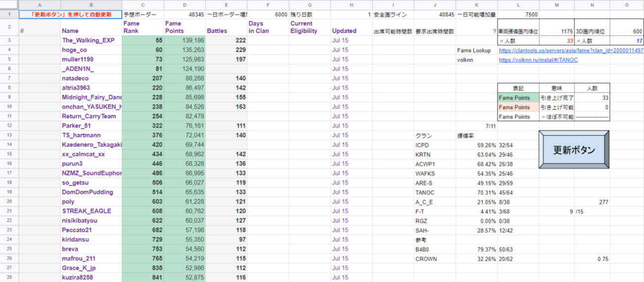The width and height of the screenshot is (644, 282).
Task: Click the green Fame Points legend cell
Action: point(518,97)
